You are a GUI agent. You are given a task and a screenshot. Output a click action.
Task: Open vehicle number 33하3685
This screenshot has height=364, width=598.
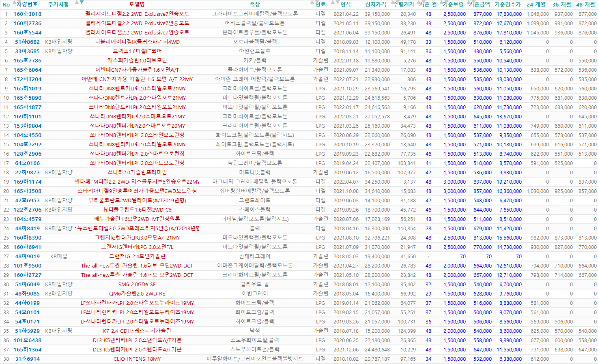(28, 51)
